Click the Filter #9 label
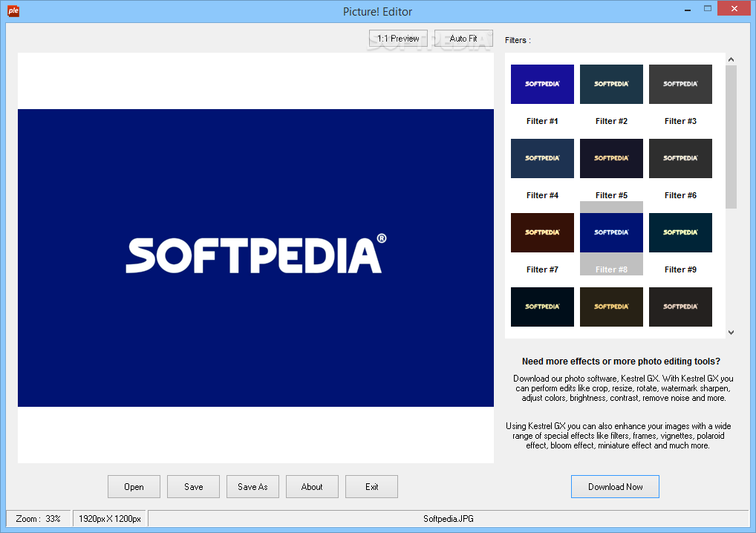This screenshot has width=756, height=533. [680, 269]
